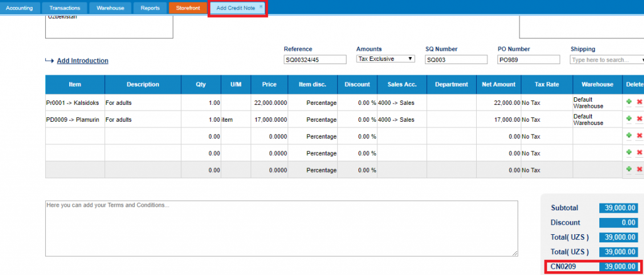This screenshot has height=275, width=644.
Task: Go to the Reports tab
Action: click(150, 8)
